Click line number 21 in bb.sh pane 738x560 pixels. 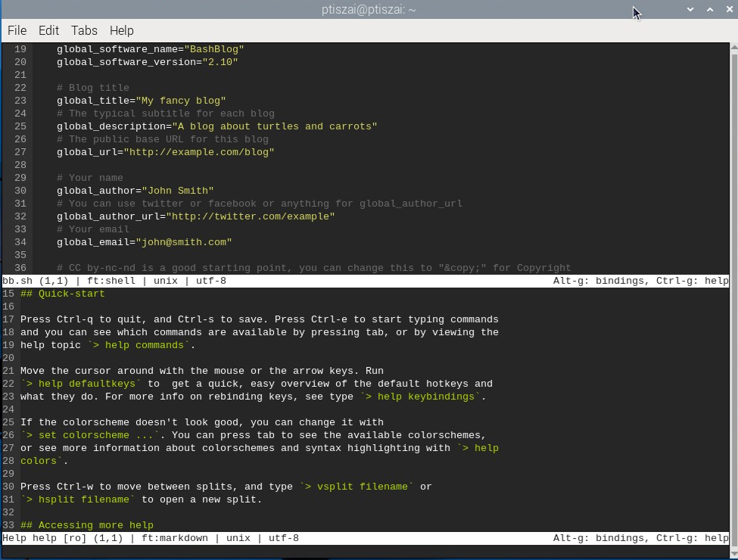[20, 75]
